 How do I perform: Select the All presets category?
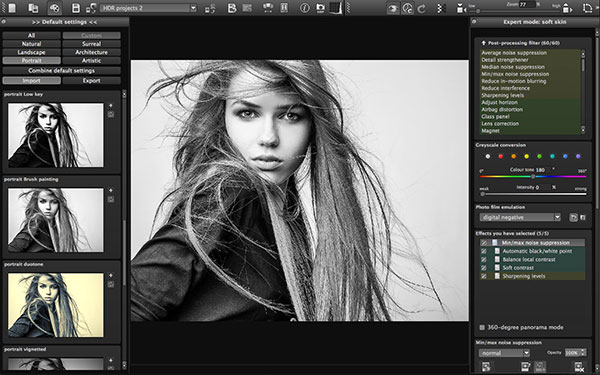[x=31, y=36]
